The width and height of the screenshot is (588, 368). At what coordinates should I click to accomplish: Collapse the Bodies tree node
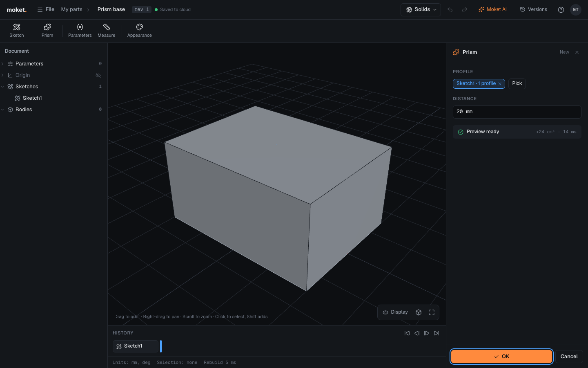3,110
